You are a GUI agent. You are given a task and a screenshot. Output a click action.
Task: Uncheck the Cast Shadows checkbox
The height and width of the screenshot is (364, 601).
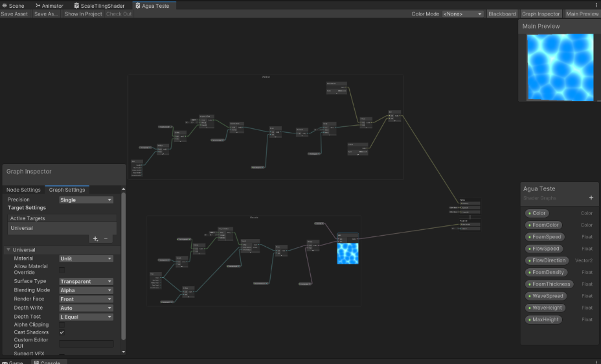(62, 332)
